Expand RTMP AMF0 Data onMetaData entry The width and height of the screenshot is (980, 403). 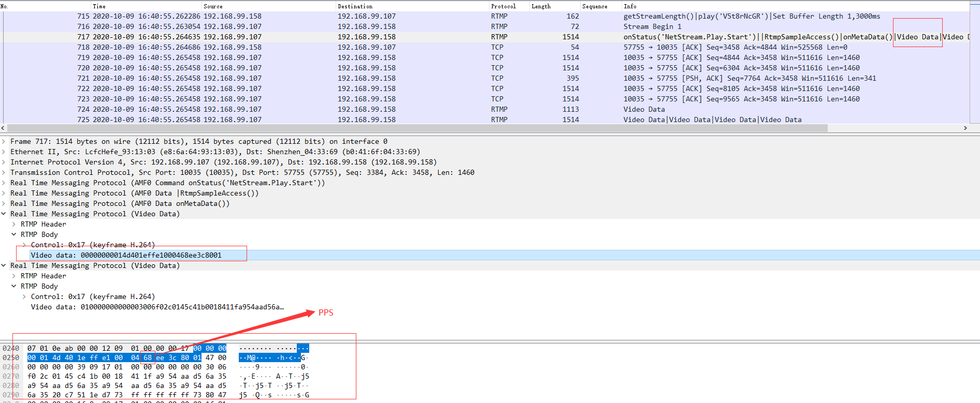(x=4, y=204)
